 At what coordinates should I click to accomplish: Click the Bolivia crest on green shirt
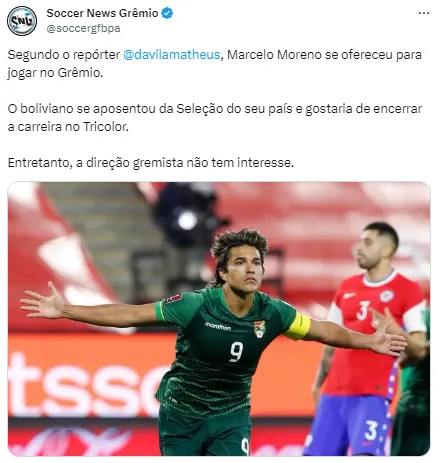point(260,329)
